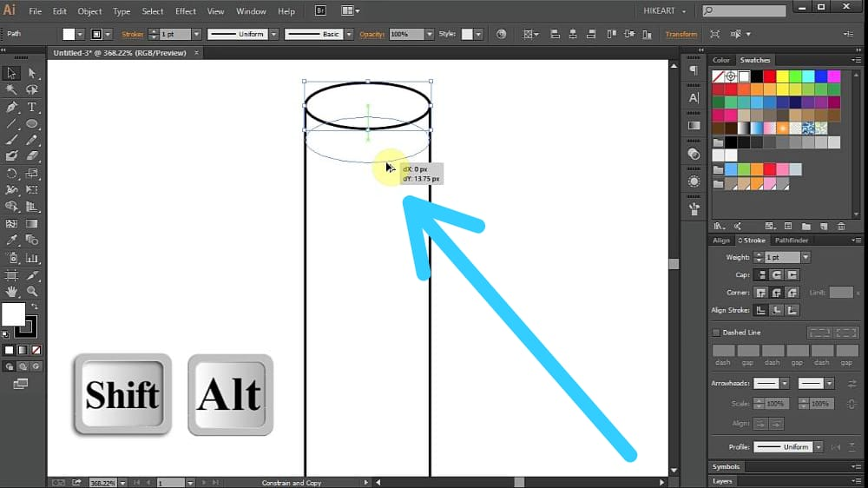Select the Pencil tool

click(x=31, y=140)
